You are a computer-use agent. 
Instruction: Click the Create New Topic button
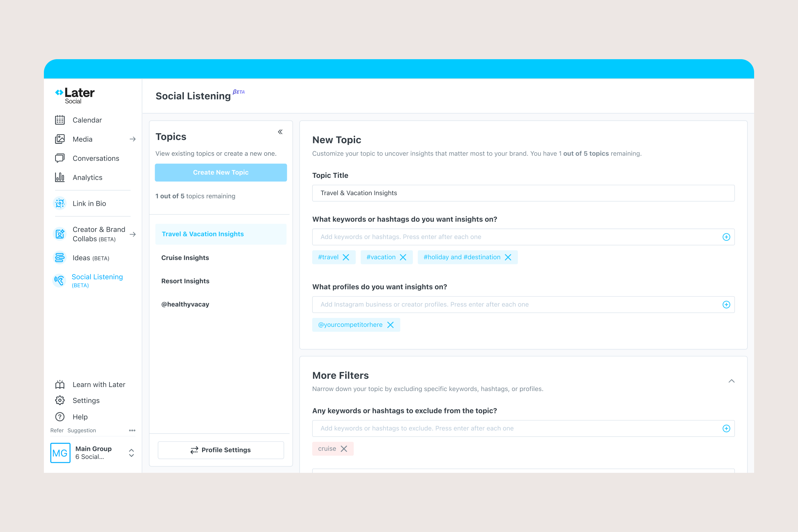click(x=220, y=172)
